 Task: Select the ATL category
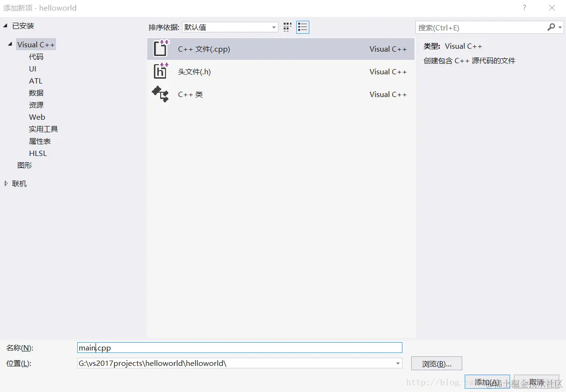[35, 81]
